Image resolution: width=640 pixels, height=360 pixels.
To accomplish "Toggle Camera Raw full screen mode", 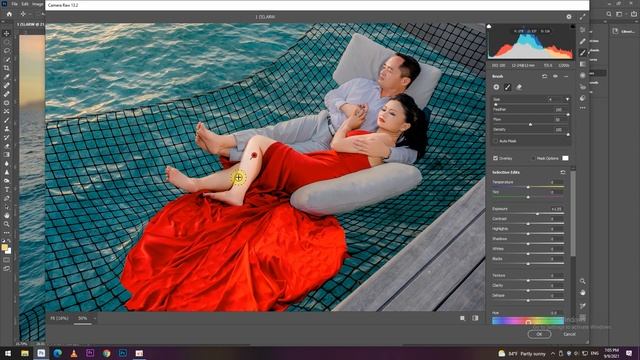I will coord(582,17).
